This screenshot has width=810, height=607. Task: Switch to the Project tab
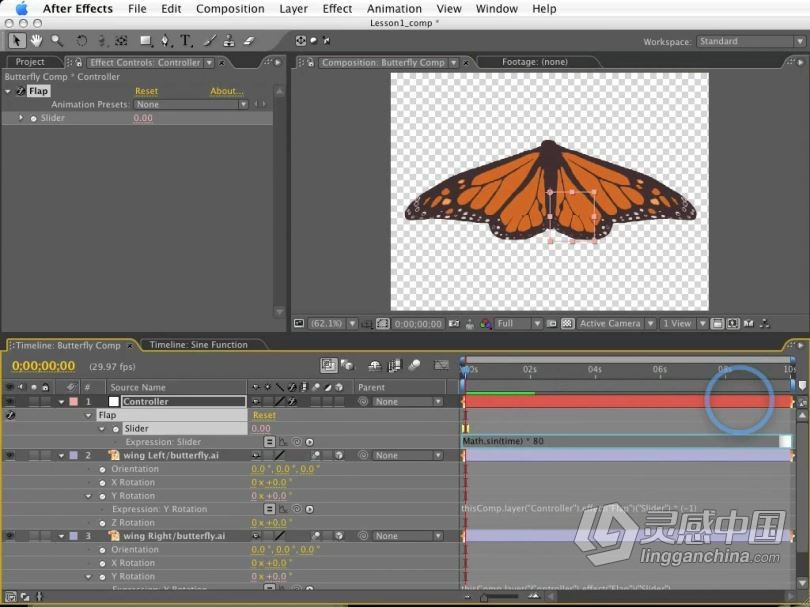coord(30,62)
